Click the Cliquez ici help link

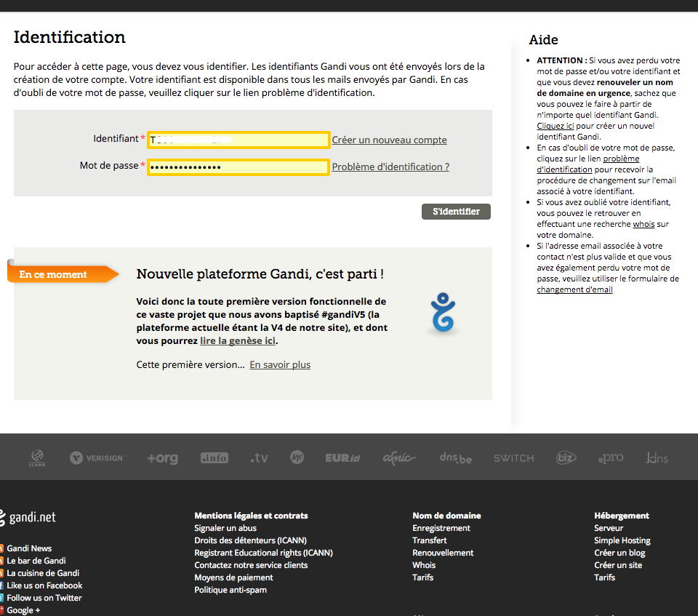(555, 126)
